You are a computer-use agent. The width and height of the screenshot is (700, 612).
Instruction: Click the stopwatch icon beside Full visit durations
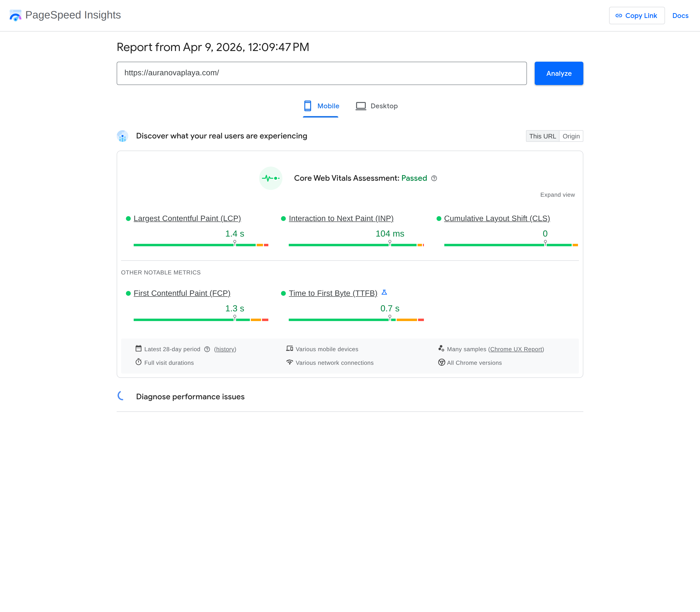tap(139, 362)
